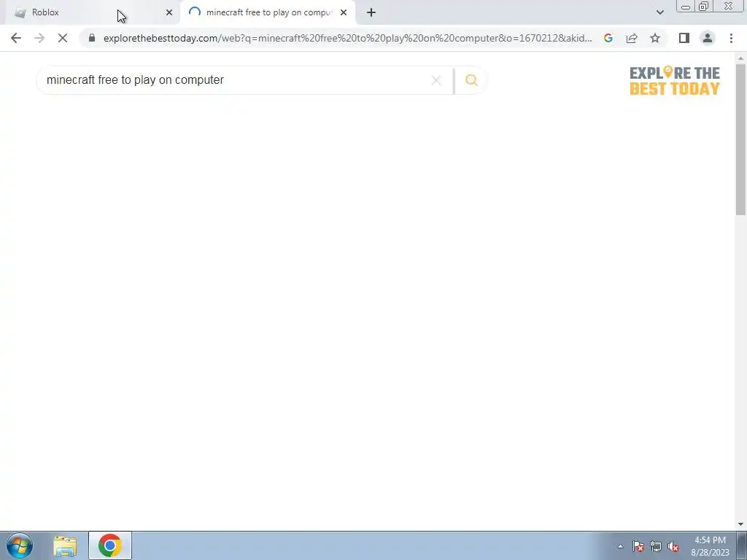This screenshot has height=560, width=747.
Task: Close the minecraft search tab
Action: point(344,12)
